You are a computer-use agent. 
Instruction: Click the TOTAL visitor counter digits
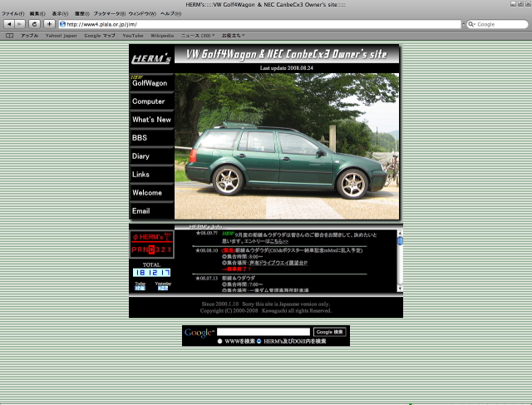(151, 272)
